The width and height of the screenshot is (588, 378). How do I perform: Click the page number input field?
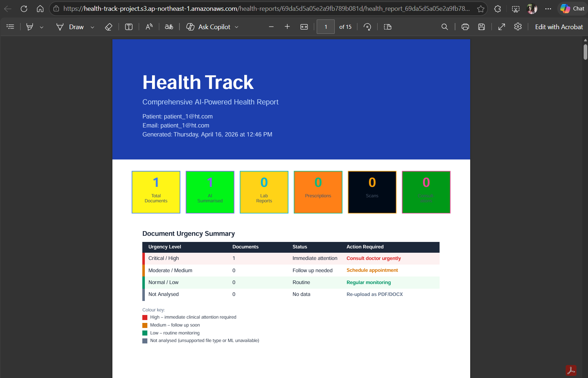(x=326, y=27)
